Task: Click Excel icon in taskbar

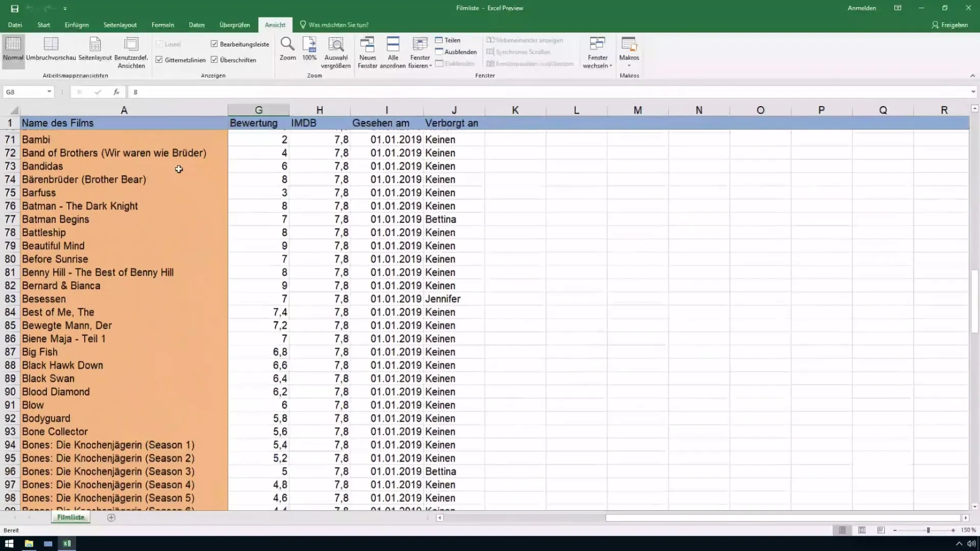Action: [x=67, y=543]
